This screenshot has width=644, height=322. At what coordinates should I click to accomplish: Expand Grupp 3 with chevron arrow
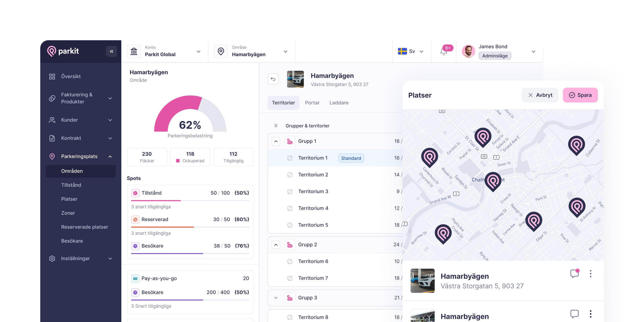click(276, 298)
